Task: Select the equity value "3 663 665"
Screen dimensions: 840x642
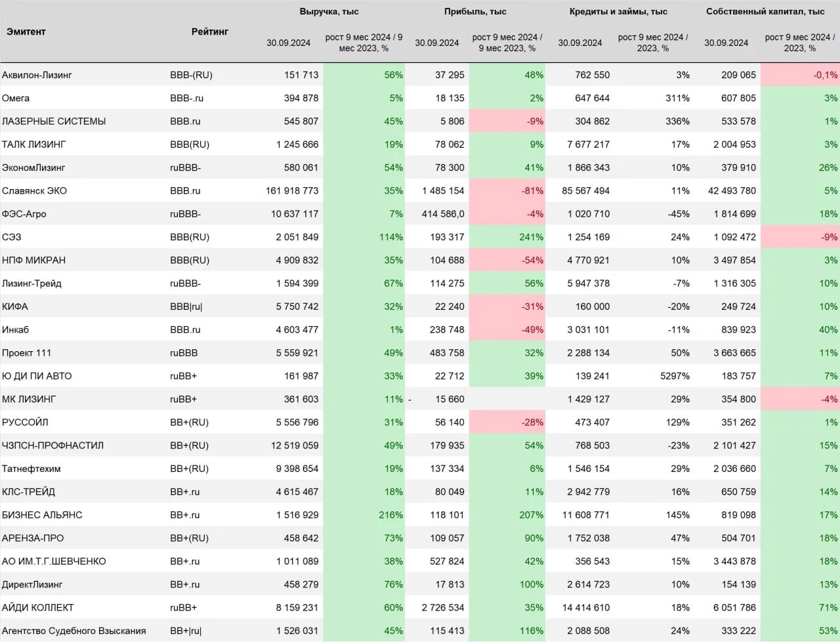Action: pyautogui.click(x=735, y=353)
